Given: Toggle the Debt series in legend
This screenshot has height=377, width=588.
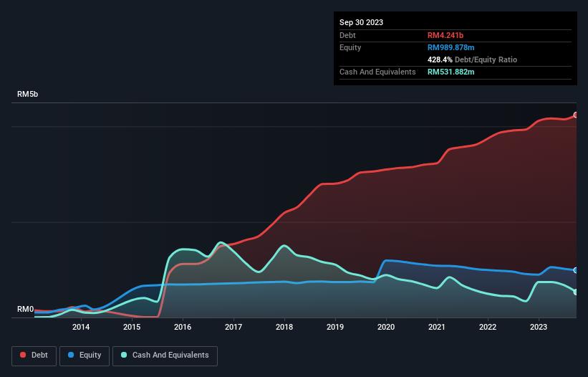Looking at the screenshot, I should coord(34,355).
